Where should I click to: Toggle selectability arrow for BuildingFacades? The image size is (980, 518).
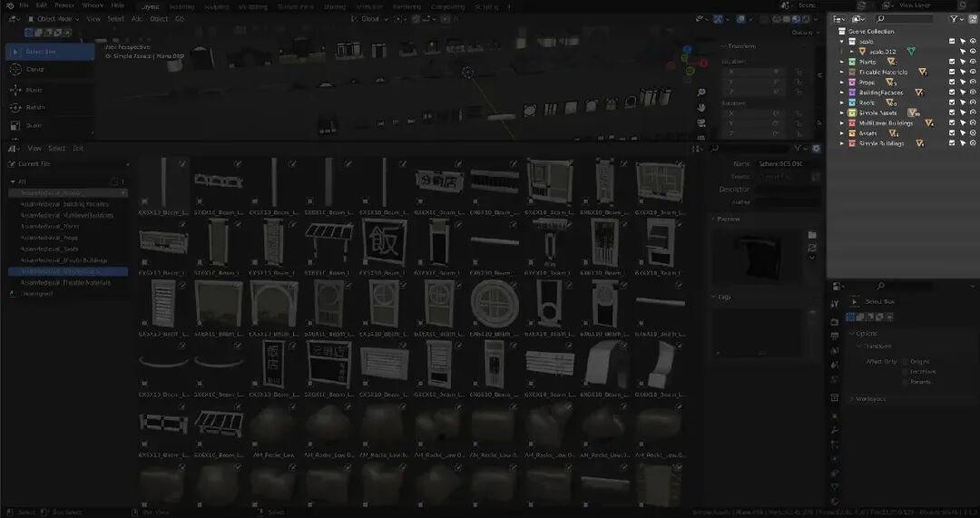pyautogui.click(x=963, y=93)
